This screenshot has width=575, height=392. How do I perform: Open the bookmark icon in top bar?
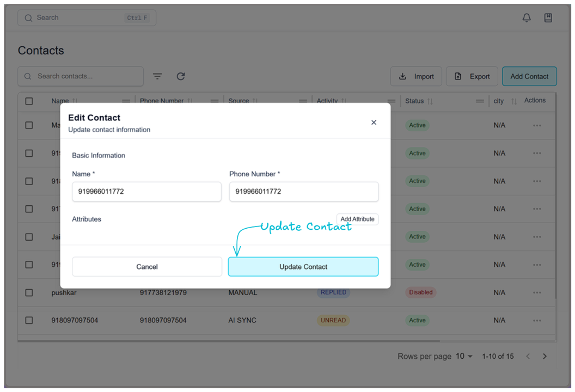tap(548, 18)
